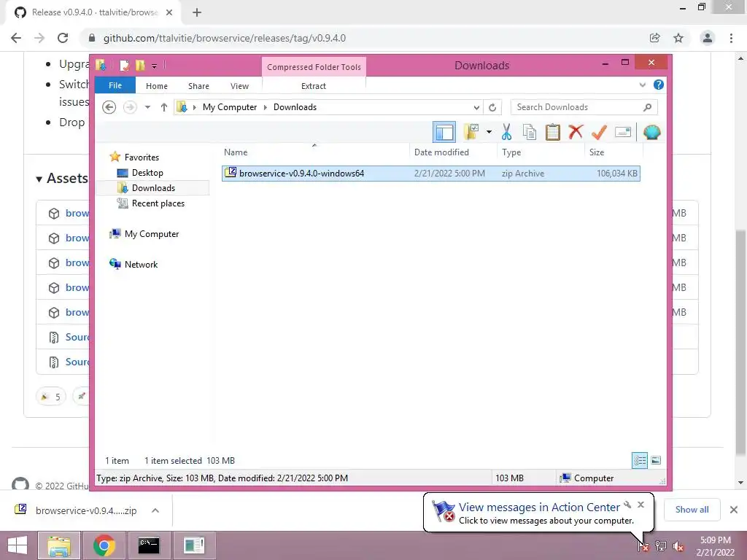Open the Extract ribbon tab

[314, 86]
